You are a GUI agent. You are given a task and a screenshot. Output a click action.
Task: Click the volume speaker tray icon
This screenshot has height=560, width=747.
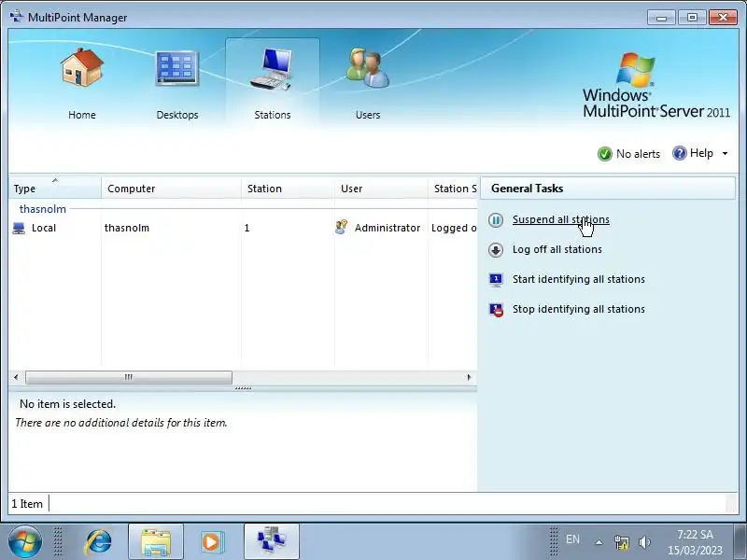point(644,542)
